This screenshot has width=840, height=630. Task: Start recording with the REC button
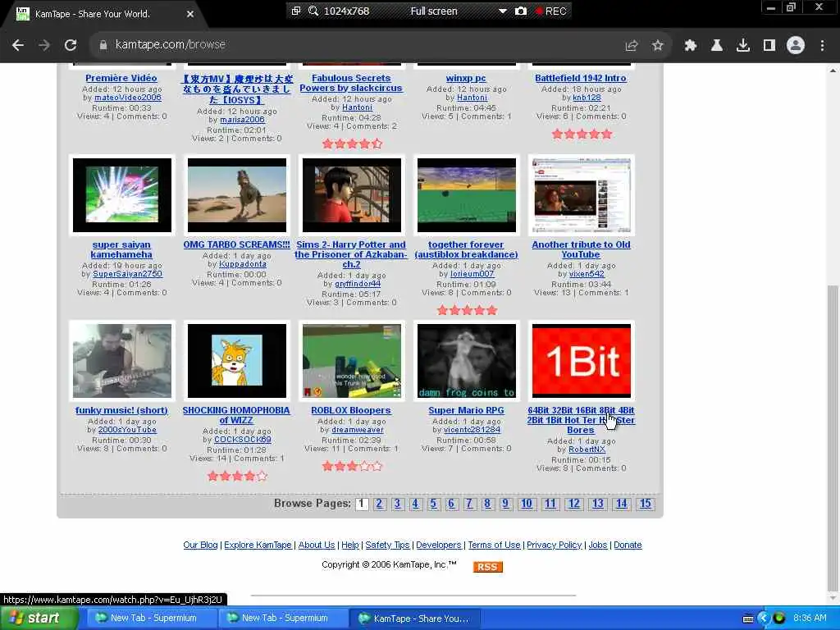click(551, 11)
